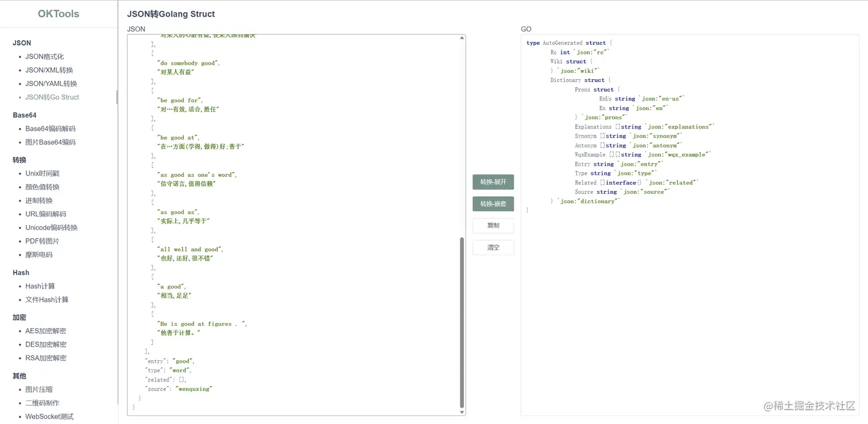Open DES加密解密 tool
Viewport: 868px width, 424px height.
(46, 344)
